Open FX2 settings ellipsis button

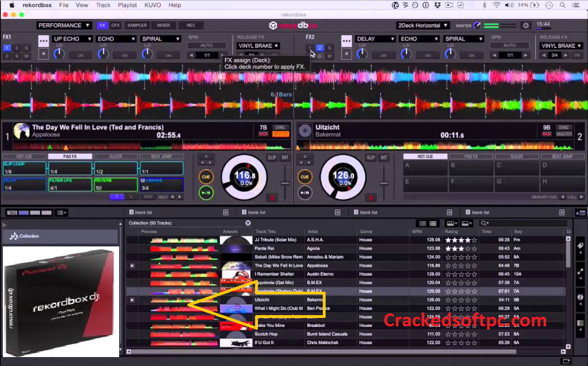[x=346, y=40]
